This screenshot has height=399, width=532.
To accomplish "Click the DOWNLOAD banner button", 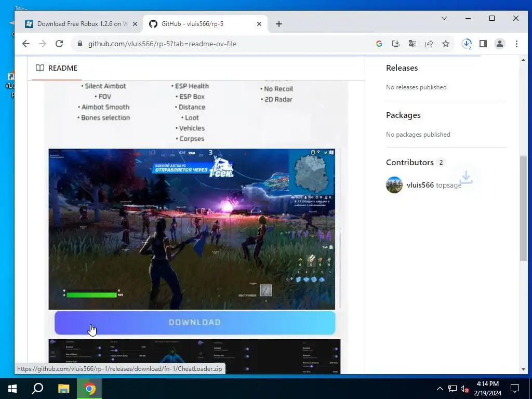I will pyautogui.click(x=195, y=322).
